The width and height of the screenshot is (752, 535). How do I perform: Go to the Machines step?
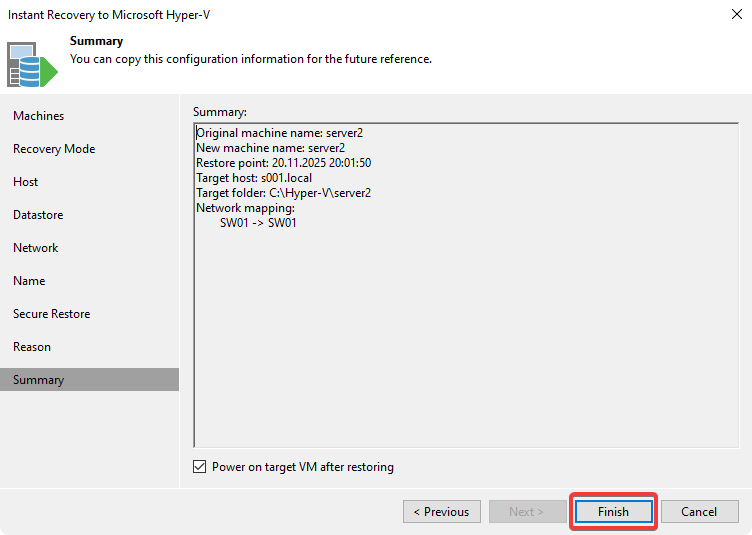(38, 116)
